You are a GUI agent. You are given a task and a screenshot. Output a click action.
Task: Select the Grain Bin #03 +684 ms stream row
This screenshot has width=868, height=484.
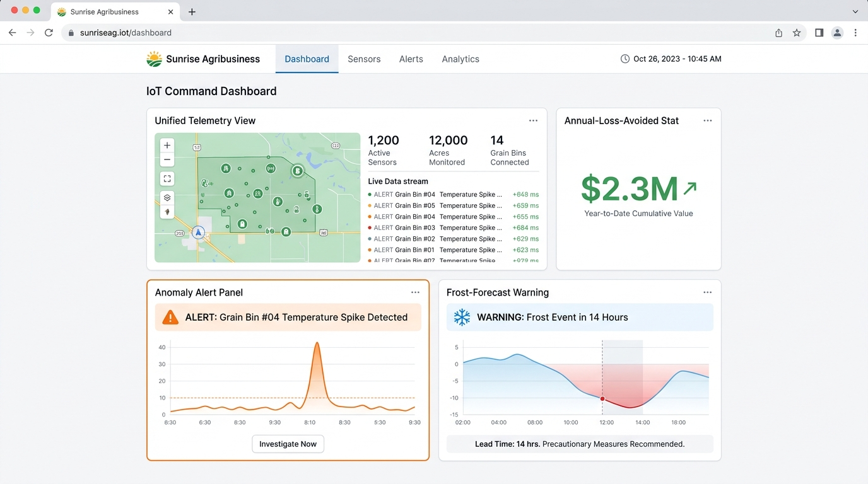454,228
